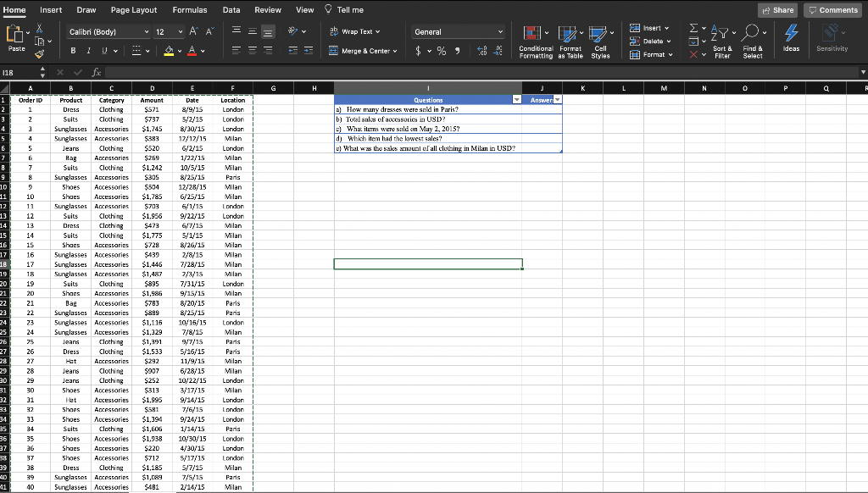Align text to top
The height and width of the screenshot is (493, 868).
point(236,31)
